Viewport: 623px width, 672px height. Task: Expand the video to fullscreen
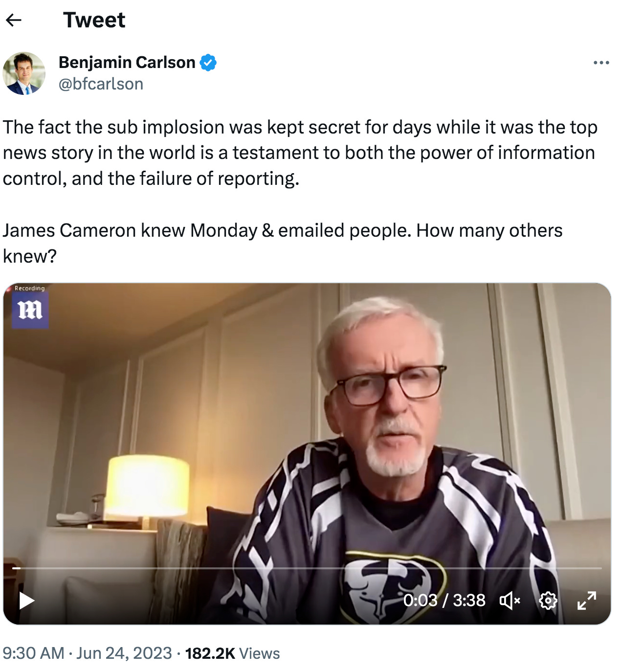(587, 600)
